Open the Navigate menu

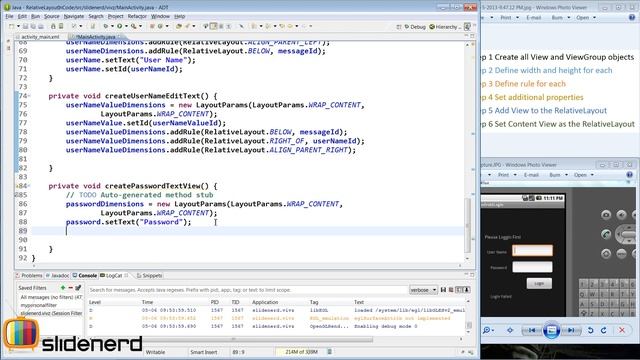point(74,16)
